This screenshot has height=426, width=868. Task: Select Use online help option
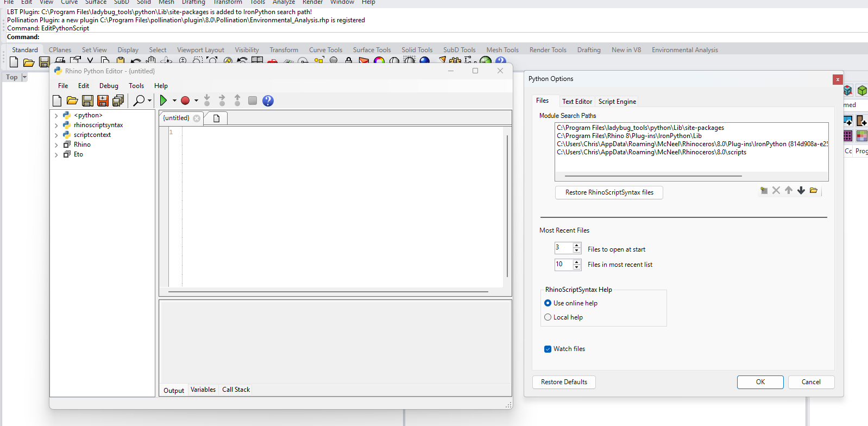pyautogui.click(x=548, y=303)
